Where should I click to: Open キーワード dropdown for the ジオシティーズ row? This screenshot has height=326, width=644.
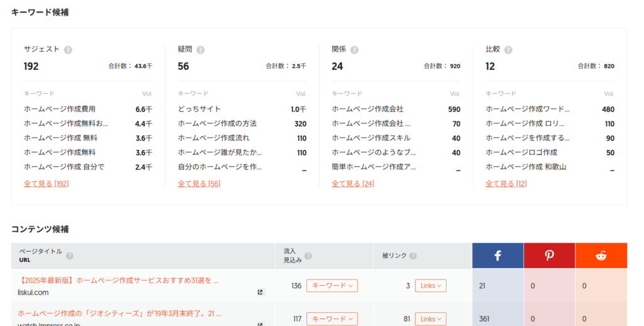coord(331,319)
